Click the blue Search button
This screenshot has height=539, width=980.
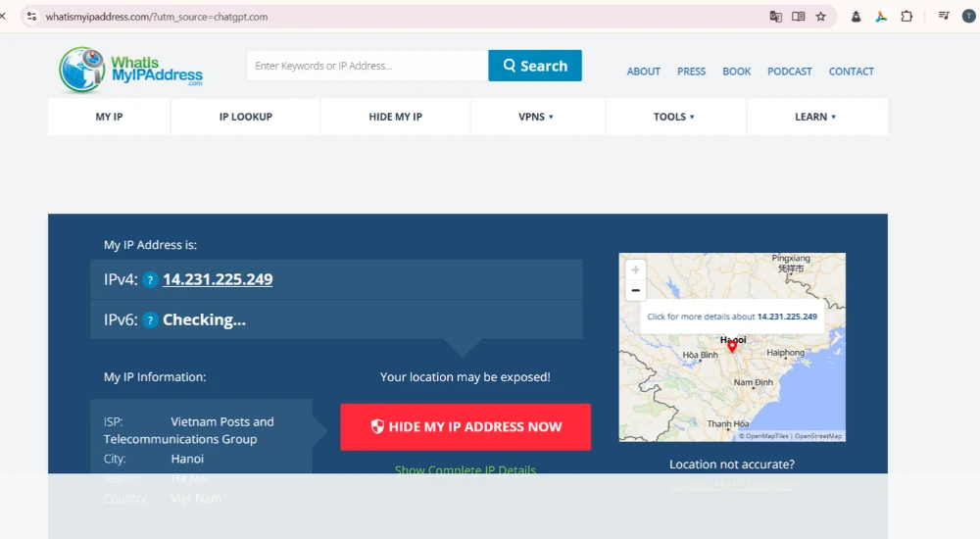(x=535, y=66)
